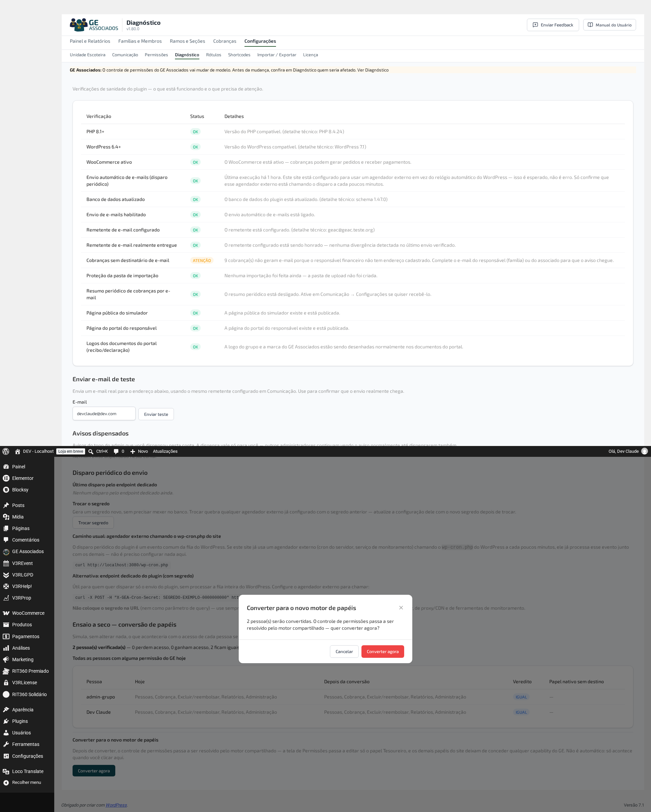Open the Olá, Dev Claude account menu

[628, 451]
